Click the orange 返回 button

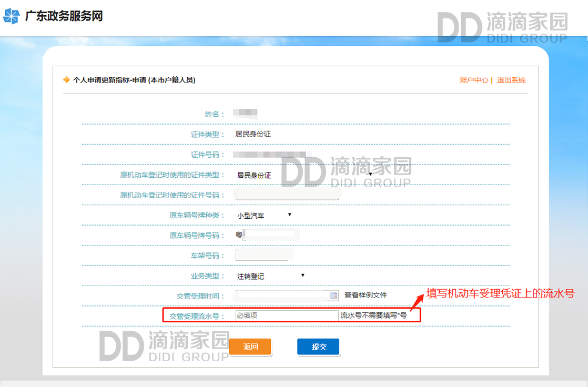click(250, 347)
